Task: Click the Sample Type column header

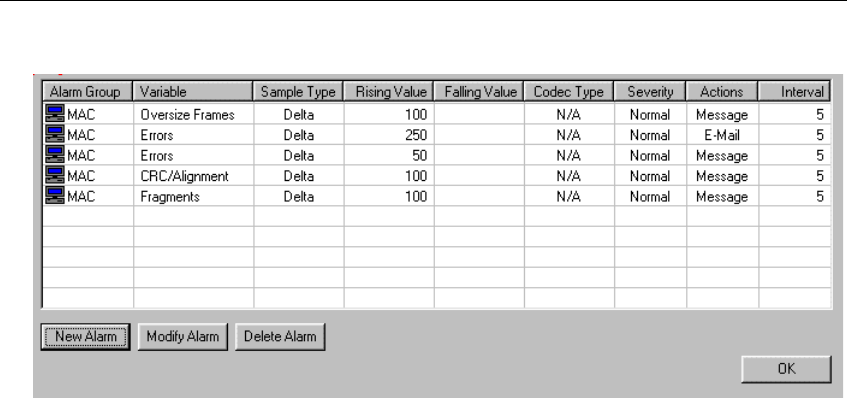Action: pyautogui.click(x=298, y=92)
